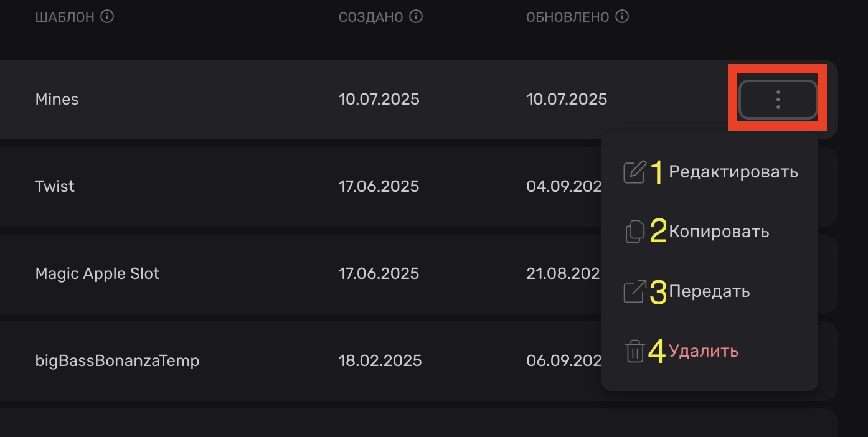Toggle the three-dot menu for Mines
Screen dimensions: 868x437
click(778, 100)
